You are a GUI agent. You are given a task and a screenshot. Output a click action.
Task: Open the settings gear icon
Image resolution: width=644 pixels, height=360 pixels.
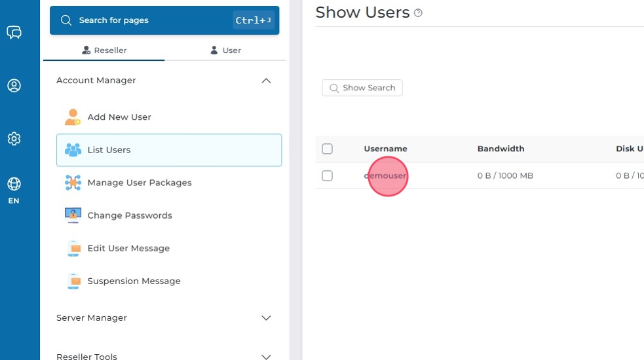tap(14, 139)
